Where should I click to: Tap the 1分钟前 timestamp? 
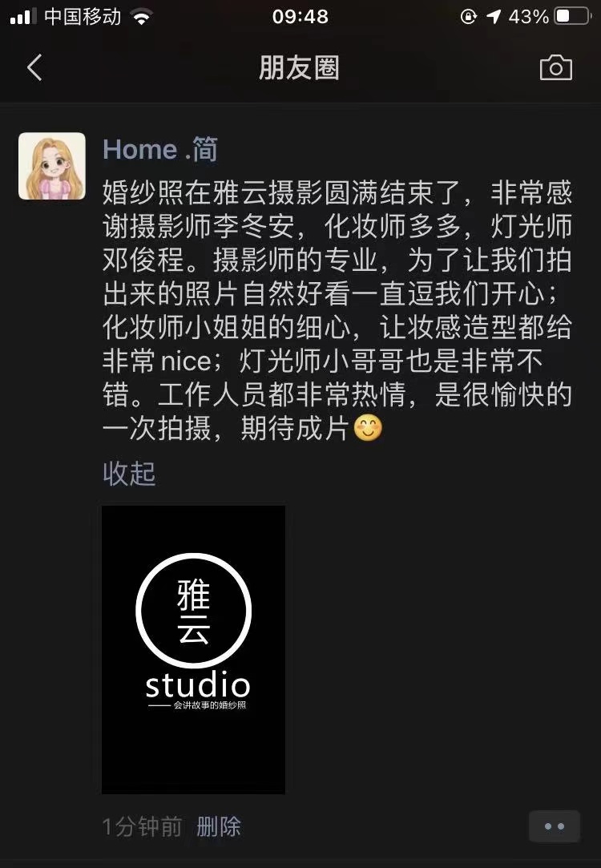click(142, 826)
